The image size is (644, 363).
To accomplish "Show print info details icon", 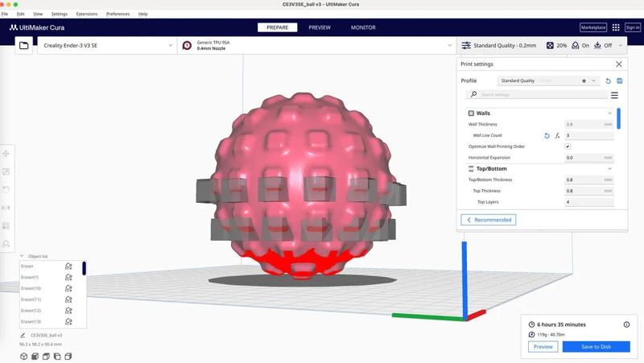I will [x=627, y=324].
